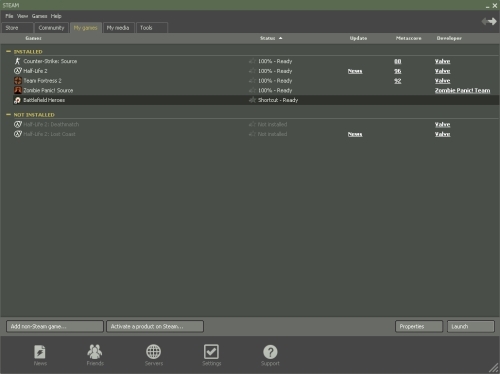Open Valve developer link for Half-Life 2: Deathmatch
This screenshot has height=374, width=500.
442,124
